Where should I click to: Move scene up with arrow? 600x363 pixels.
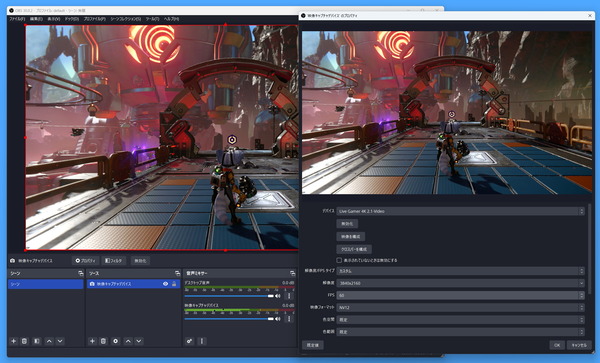point(49,341)
